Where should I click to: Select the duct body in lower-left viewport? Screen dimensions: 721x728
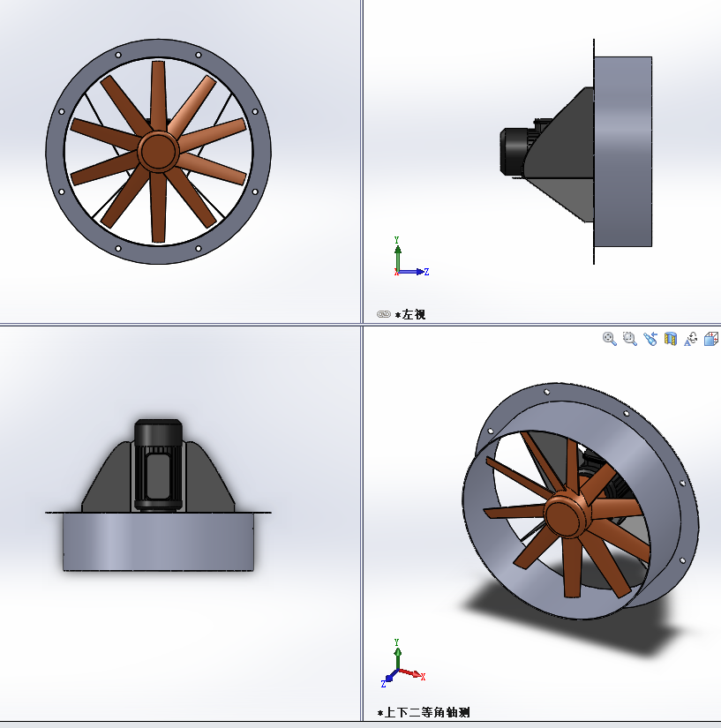[158, 542]
